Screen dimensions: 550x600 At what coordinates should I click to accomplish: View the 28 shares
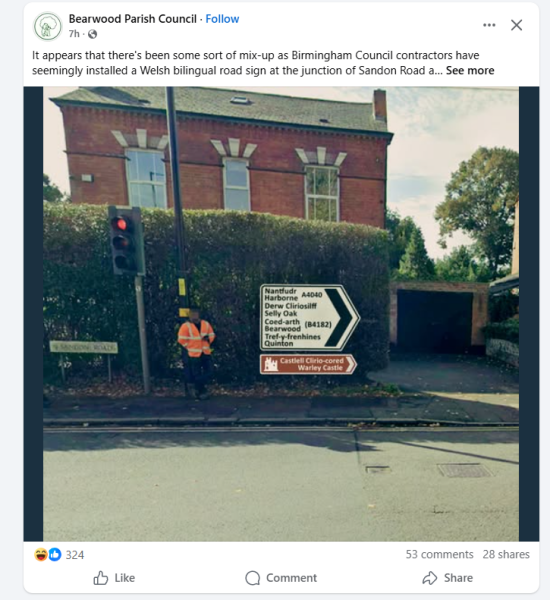[x=506, y=554]
